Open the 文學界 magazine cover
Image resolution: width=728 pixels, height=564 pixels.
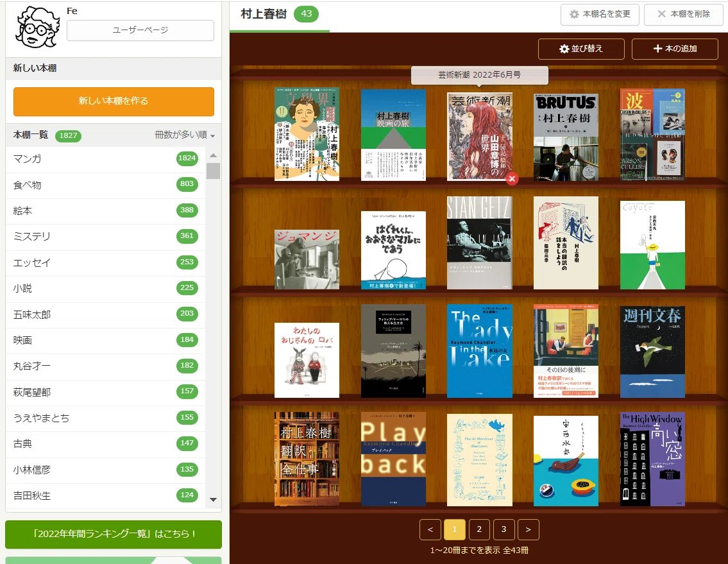[x=307, y=135]
